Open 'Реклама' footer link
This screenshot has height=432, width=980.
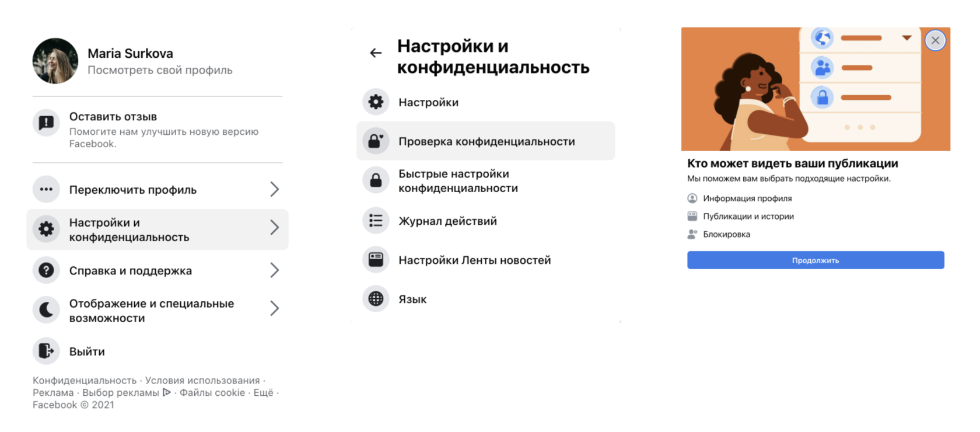tap(53, 393)
